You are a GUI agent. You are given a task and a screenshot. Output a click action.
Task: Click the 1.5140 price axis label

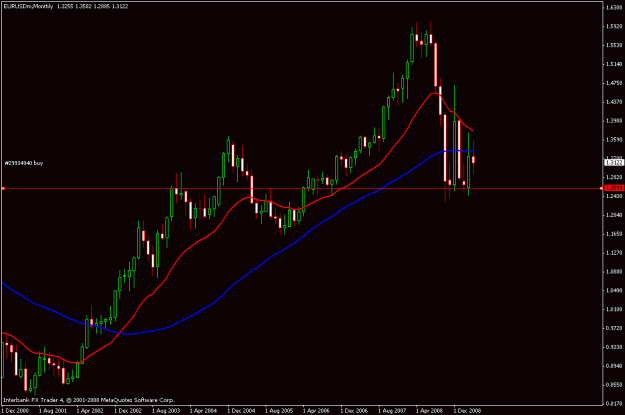(x=615, y=64)
